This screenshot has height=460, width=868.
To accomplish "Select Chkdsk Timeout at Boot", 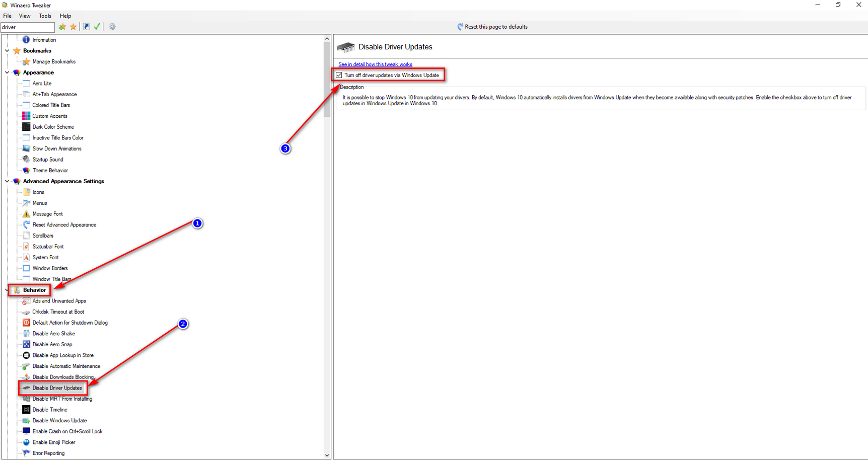I will click(58, 312).
